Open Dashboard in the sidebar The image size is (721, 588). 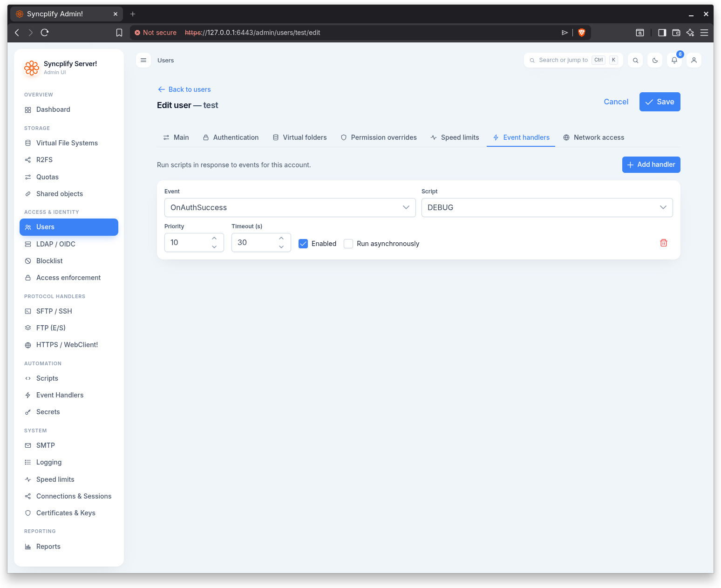[x=69, y=109]
